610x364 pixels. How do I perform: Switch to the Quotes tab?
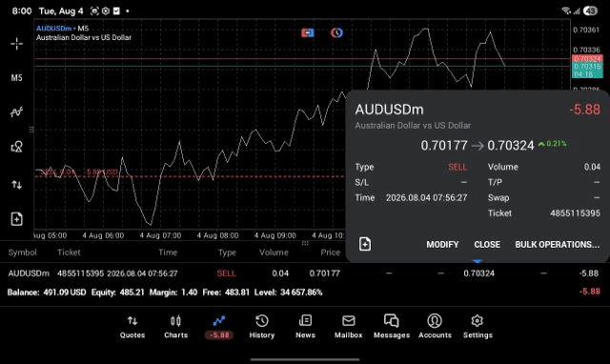pyautogui.click(x=132, y=327)
